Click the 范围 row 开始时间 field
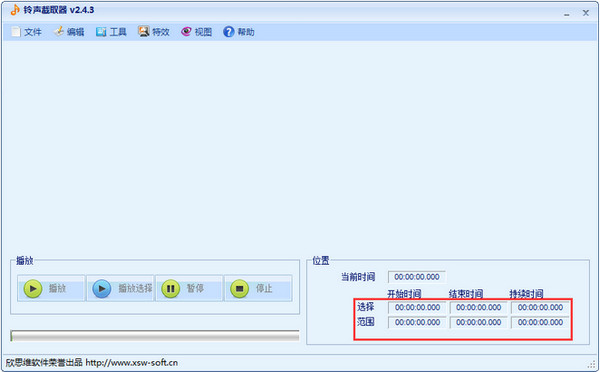Viewport: 600px width, 372px height. tap(417, 322)
